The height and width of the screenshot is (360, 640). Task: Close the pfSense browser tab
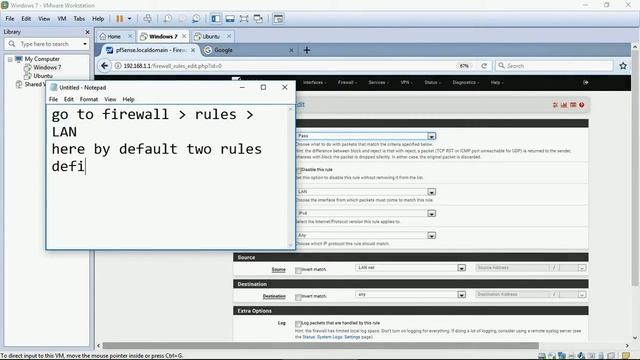193,50
